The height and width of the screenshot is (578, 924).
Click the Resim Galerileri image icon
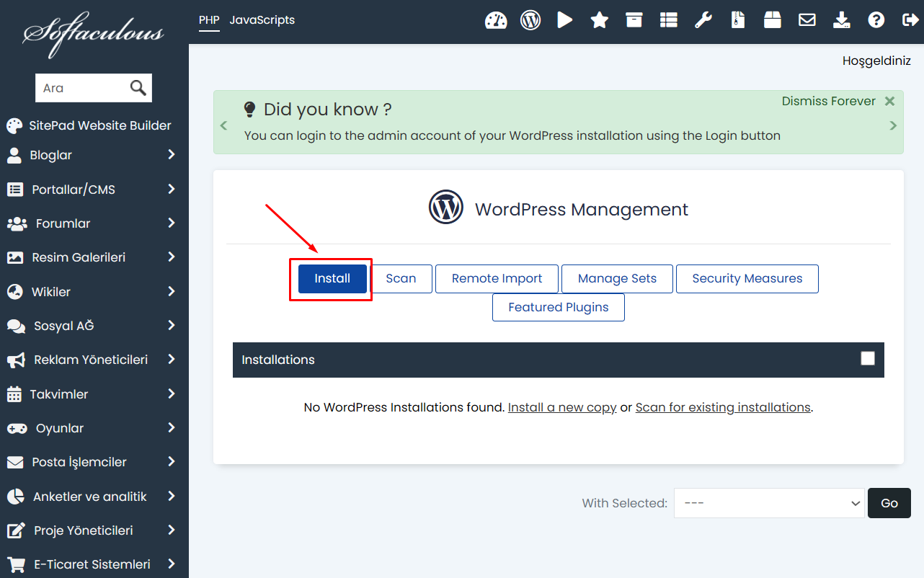(x=15, y=257)
